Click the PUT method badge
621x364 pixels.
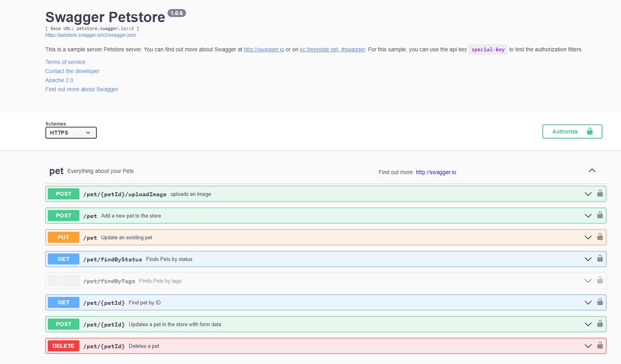[x=64, y=237]
